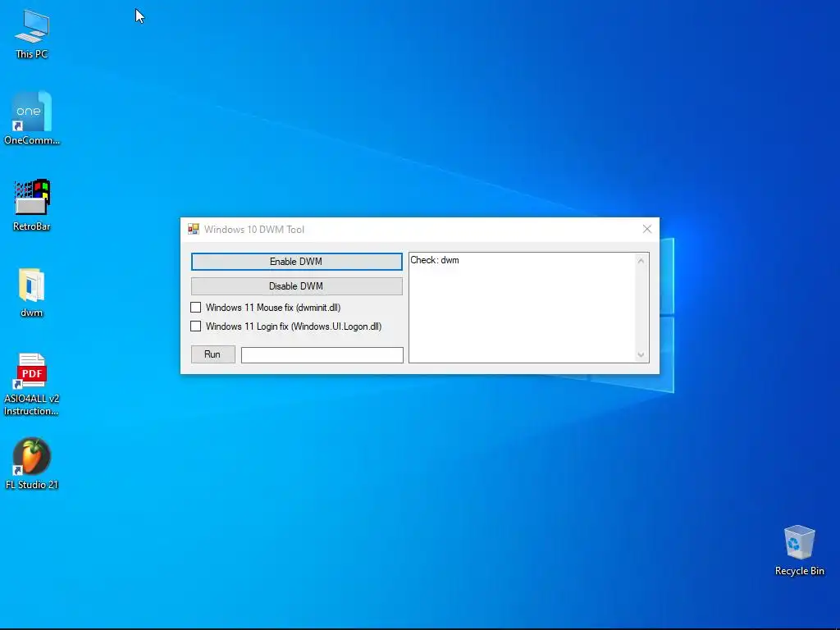This screenshot has width=840, height=630.
Task: Select the Recycle Bin icon
Action: [799, 550]
